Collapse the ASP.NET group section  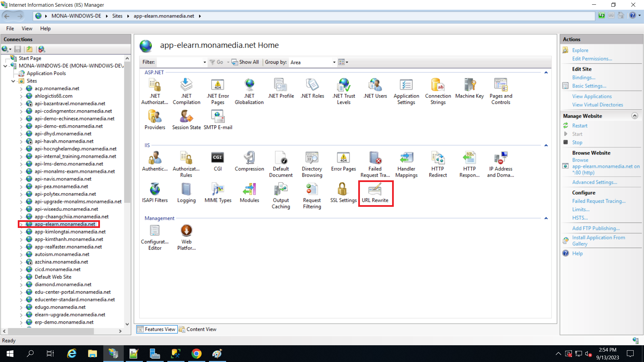tap(546, 72)
